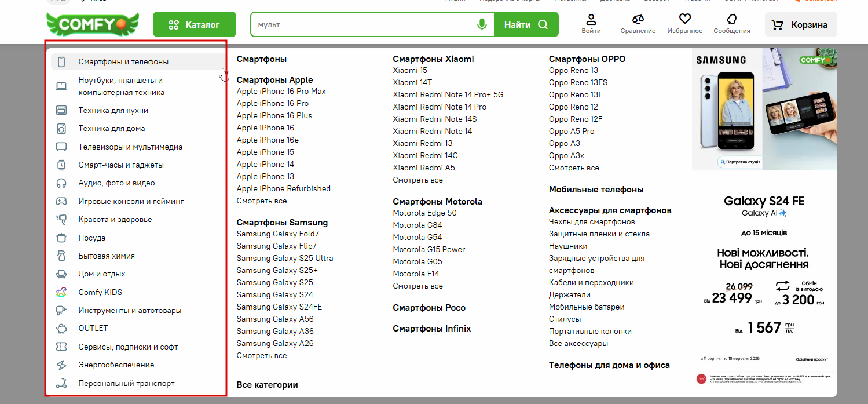The height and width of the screenshot is (404, 868).
Task: Open the Корзина cart button
Action: [x=801, y=24]
